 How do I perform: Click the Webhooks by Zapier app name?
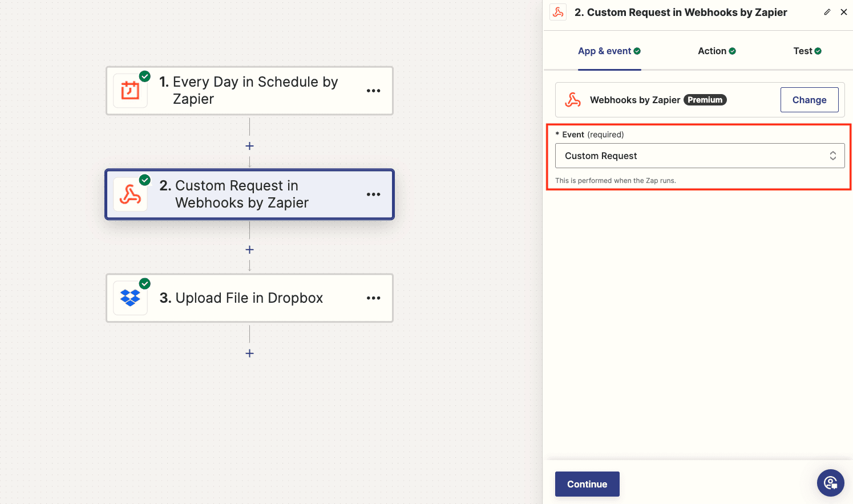click(635, 100)
